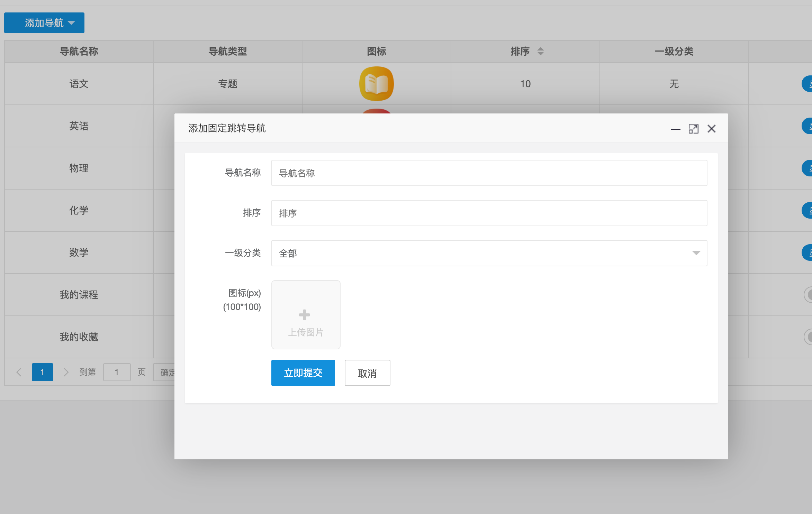Image resolution: width=812 pixels, height=514 pixels.
Task: Click the 确定 page jump button
Action: point(164,372)
